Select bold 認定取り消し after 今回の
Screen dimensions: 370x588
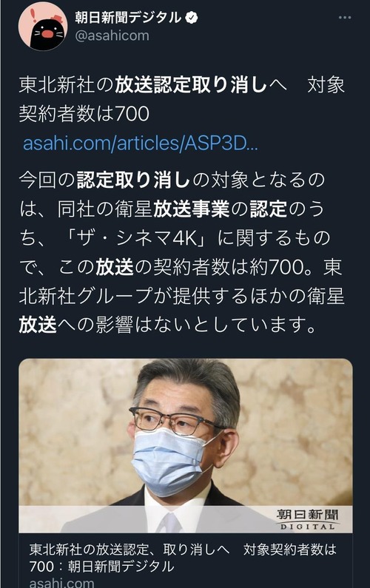point(134,180)
